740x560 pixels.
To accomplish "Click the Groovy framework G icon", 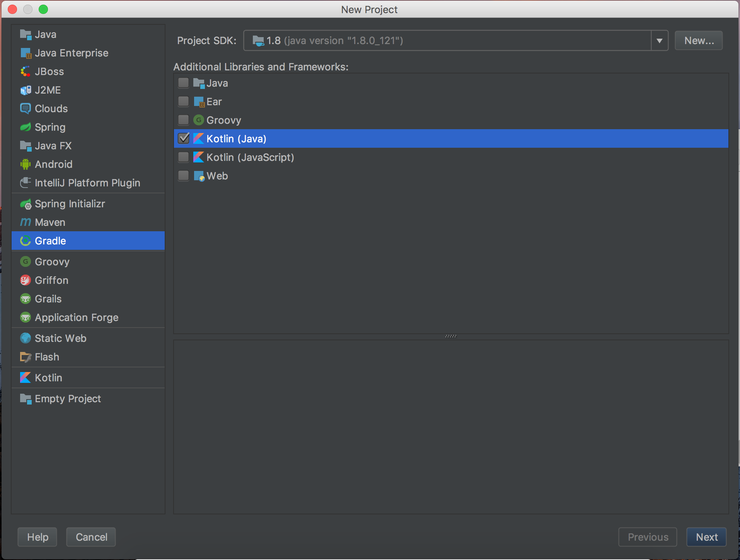I will point(199,120).
